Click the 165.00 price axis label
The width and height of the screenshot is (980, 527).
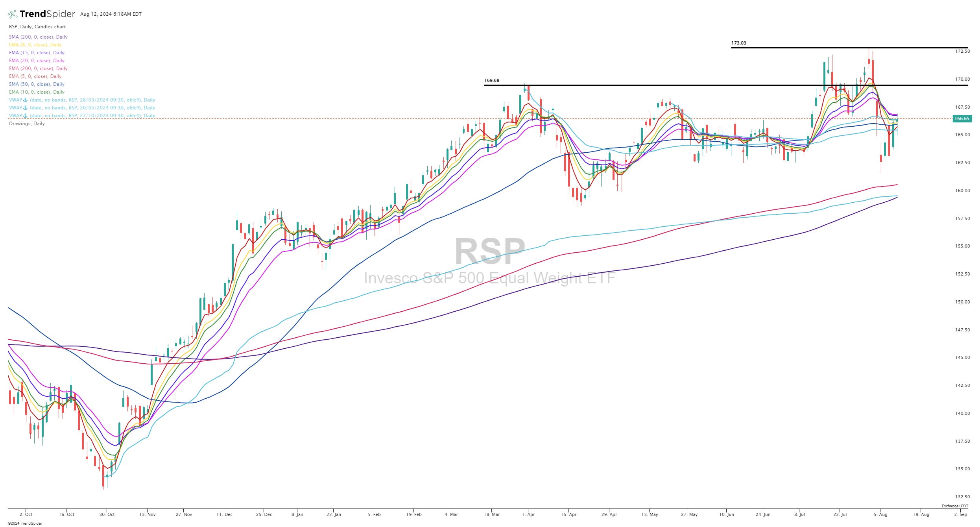[962, 135]
